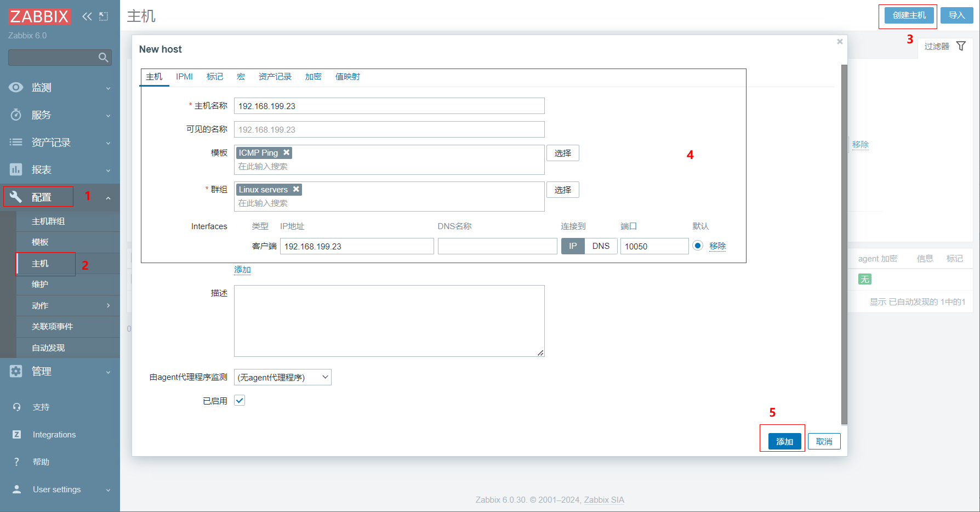This screenshot has width=980, height=512.
Task: Expand the 服务 menu
Action: pos(108,115)
